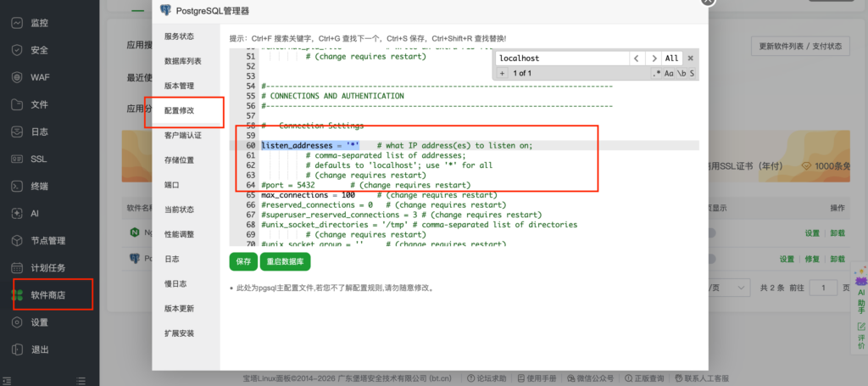The height and width of the screenshot is (386, 868).
Task: Go to previous search match arrow
Action: [x=637, y=59]
